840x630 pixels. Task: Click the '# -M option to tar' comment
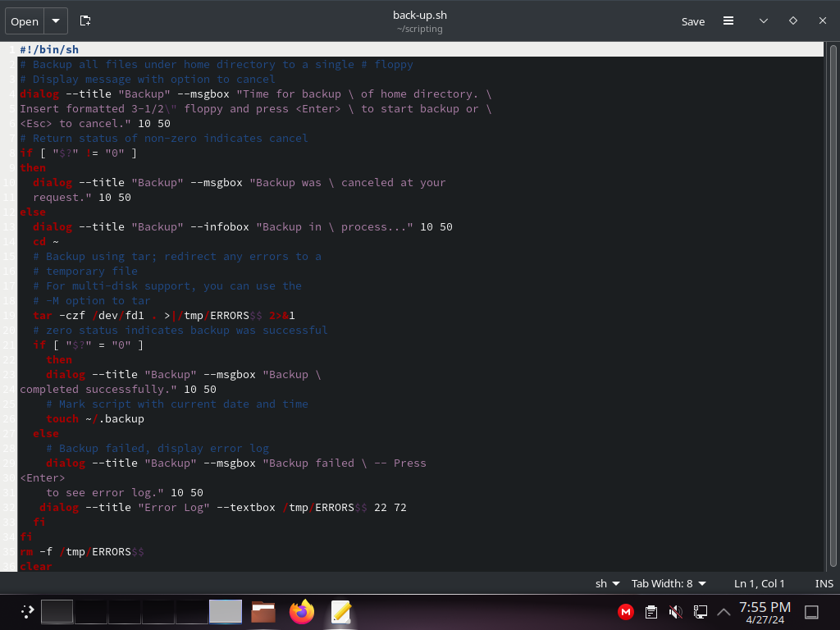click(92, 301)
